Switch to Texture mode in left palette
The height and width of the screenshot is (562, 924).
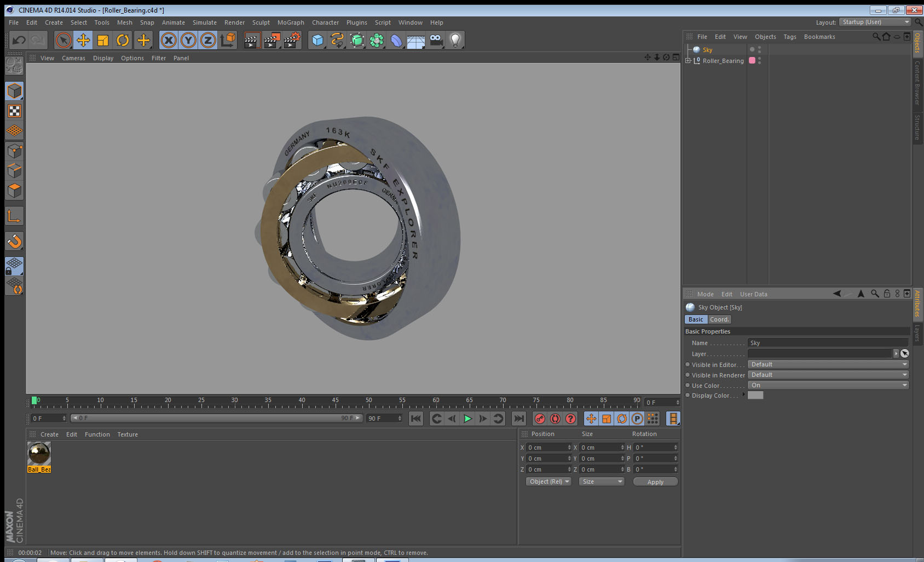(x=14, y=111)
